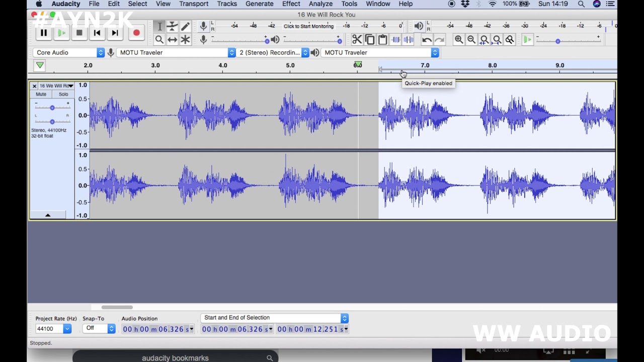Skip to End of project

115,33
